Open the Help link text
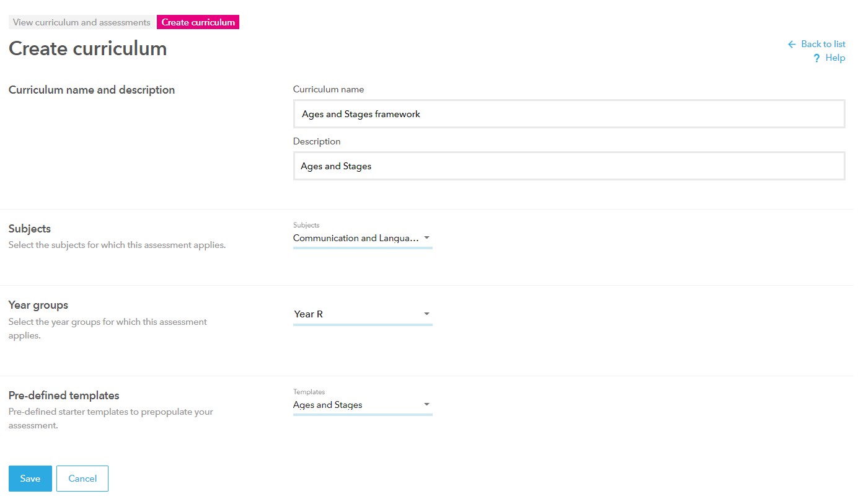866x504 pixels. click(x=835, y=58)
